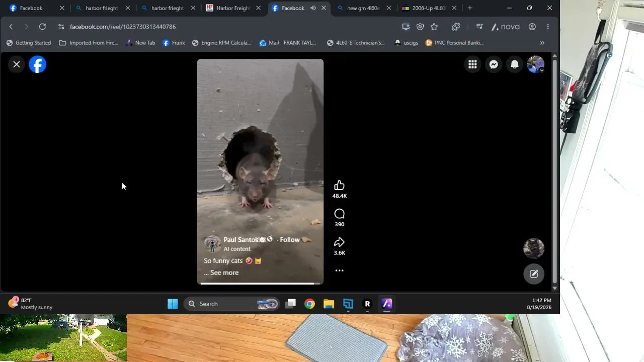Open the uscigs bookmark
This screenshot has height=362, width=644.
coord(406,43)
